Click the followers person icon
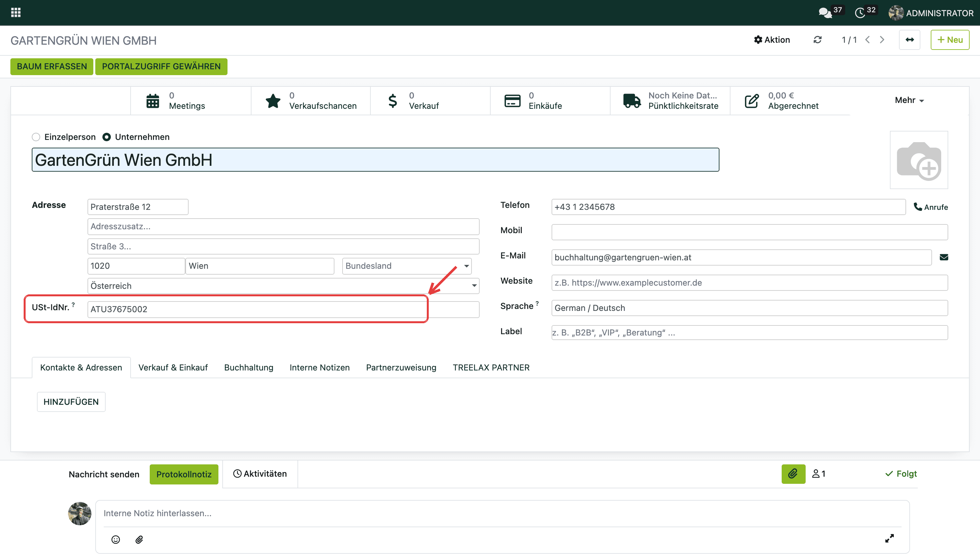Screen dimensions: 980x557 (819, 474)
